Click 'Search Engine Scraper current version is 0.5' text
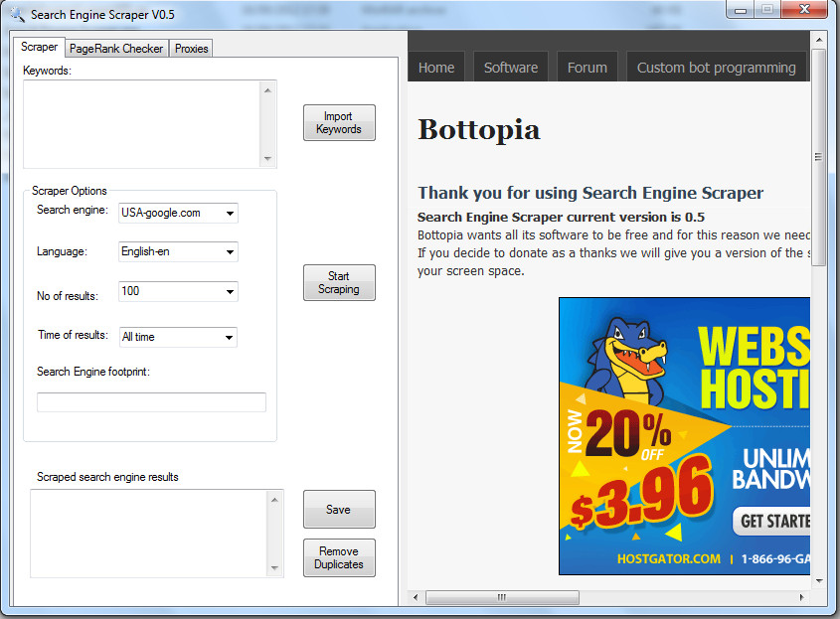This screenshot has width=840, height=619. click(561, 217)
